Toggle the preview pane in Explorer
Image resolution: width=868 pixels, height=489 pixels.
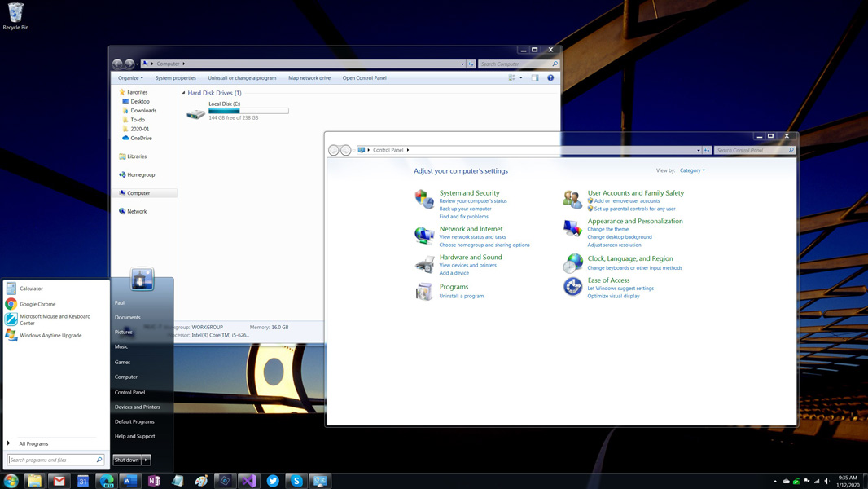[535, 78]
